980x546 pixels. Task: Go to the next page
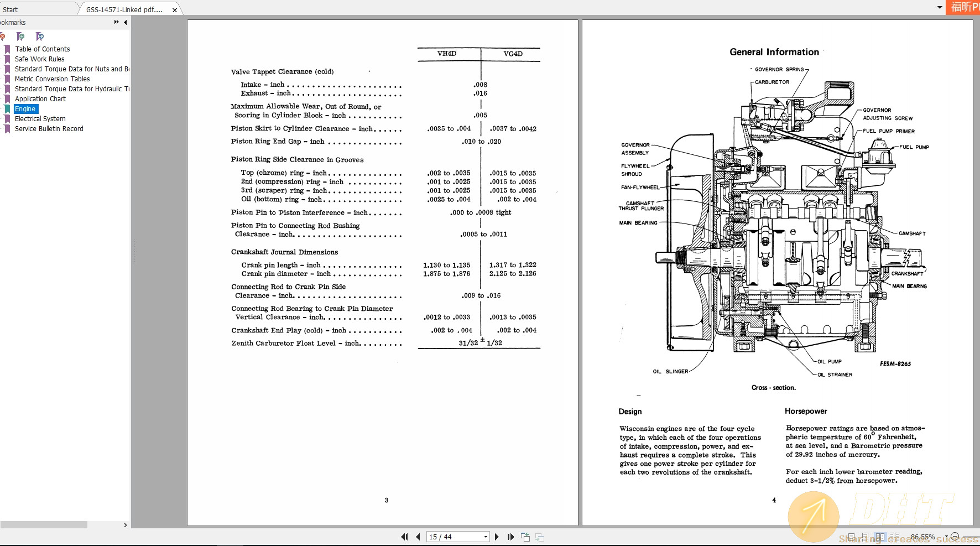[x=497, y=537]
